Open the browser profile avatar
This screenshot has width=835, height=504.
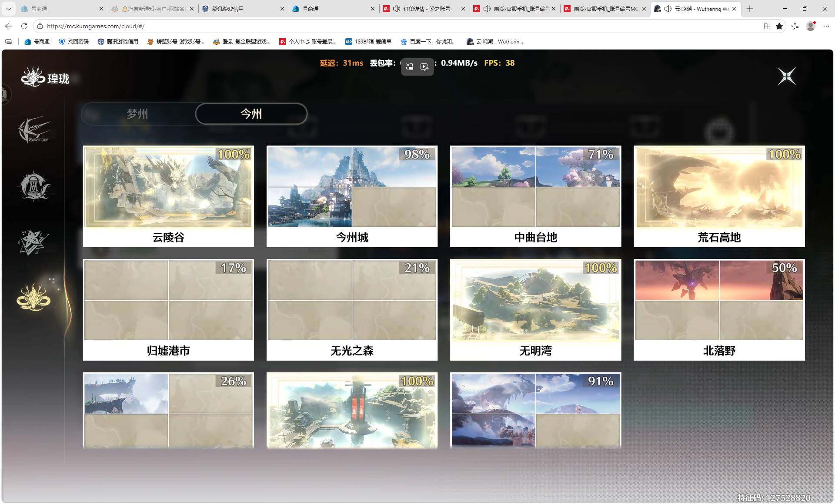point(811,26)
